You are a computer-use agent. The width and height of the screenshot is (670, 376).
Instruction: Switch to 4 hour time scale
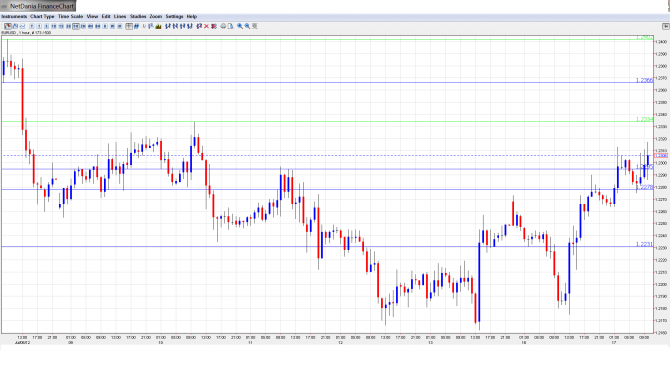[x=90, y=26]
